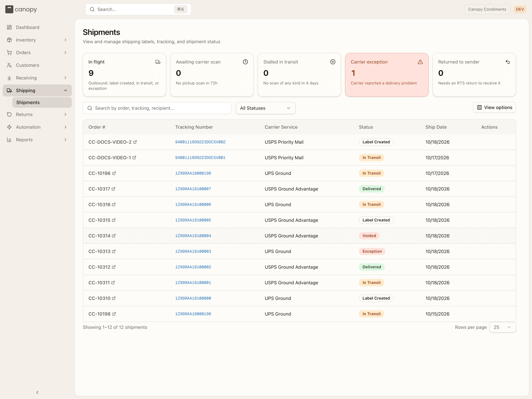Open external link icon for CC-10196
This screenshot has height=399, width=532.
pyautogui.click(x=114, y=173)
